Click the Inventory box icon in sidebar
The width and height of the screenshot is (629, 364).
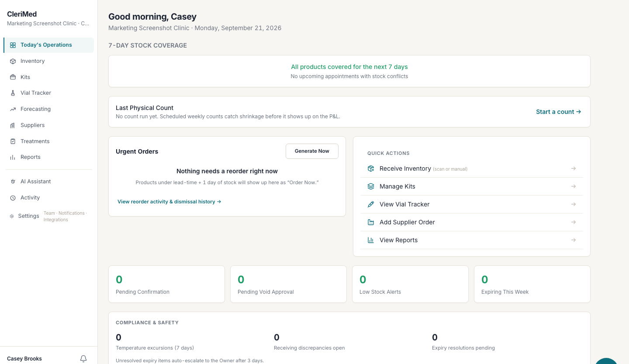point(13,61)
